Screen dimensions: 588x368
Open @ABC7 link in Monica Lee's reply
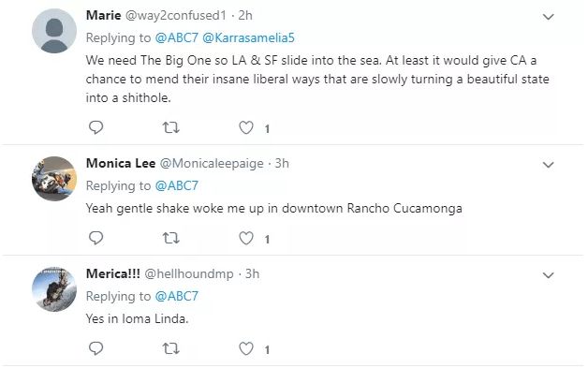pos(176,185)
